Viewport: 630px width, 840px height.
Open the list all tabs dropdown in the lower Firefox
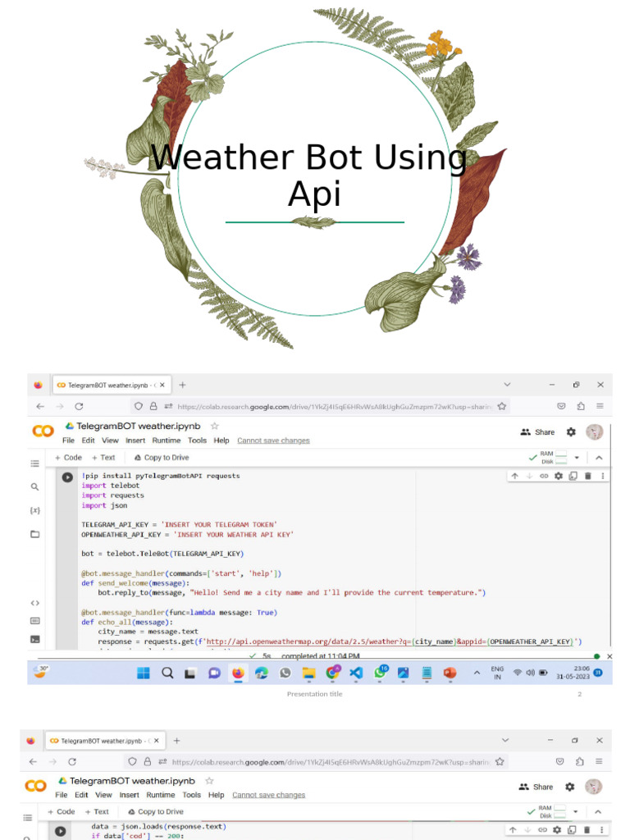tap(504, 741)
